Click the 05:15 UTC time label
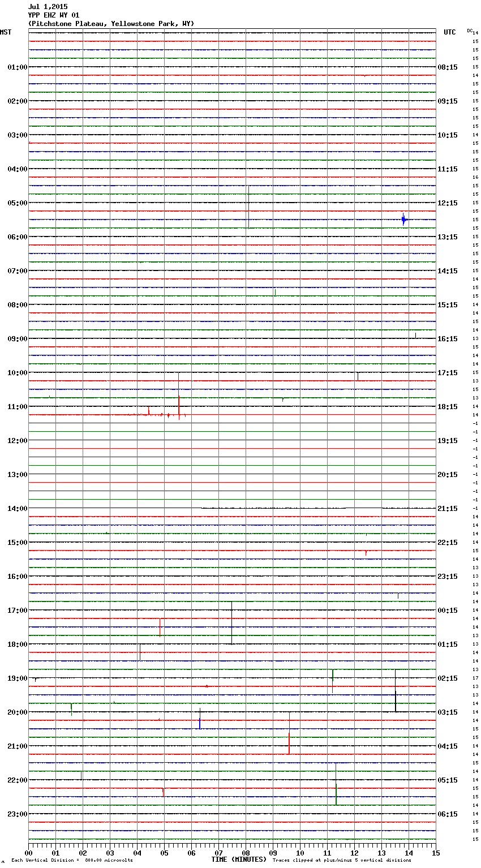Viewport: 481px width, 868px height. (448, 780)
